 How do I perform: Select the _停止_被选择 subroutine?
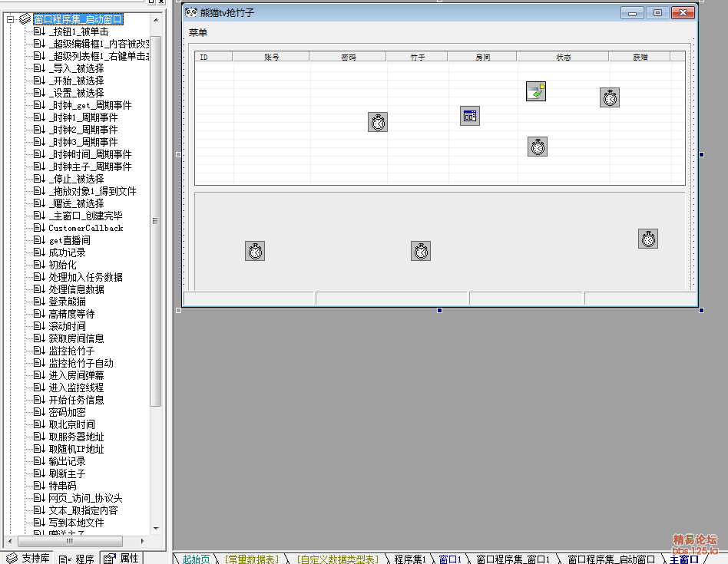pyautogui.click(x=76, y=179)
